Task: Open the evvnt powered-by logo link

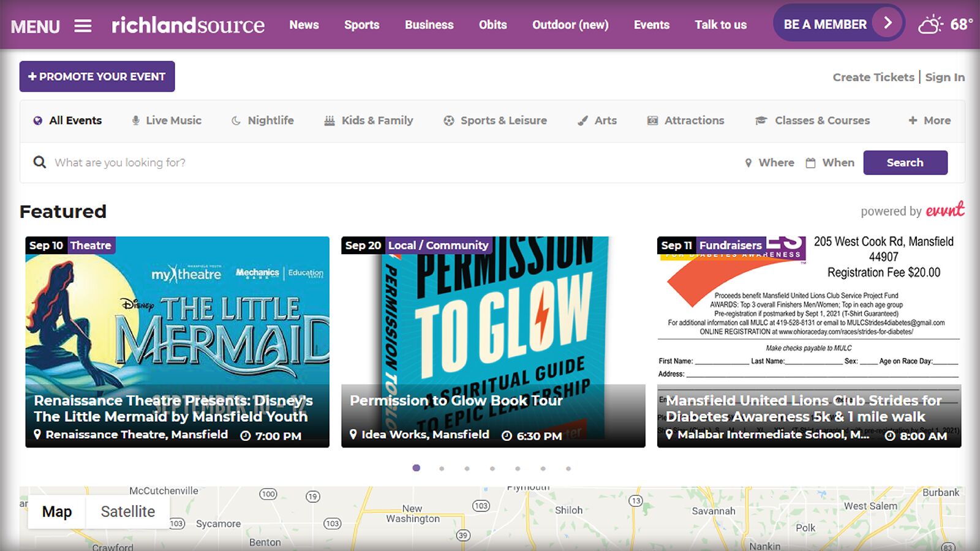Action: (x=945, y=210)
